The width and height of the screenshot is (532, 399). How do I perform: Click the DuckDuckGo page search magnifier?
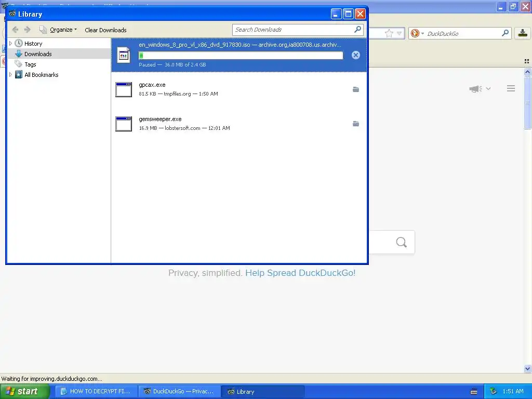pyautogui.click(x=402, y=242)
